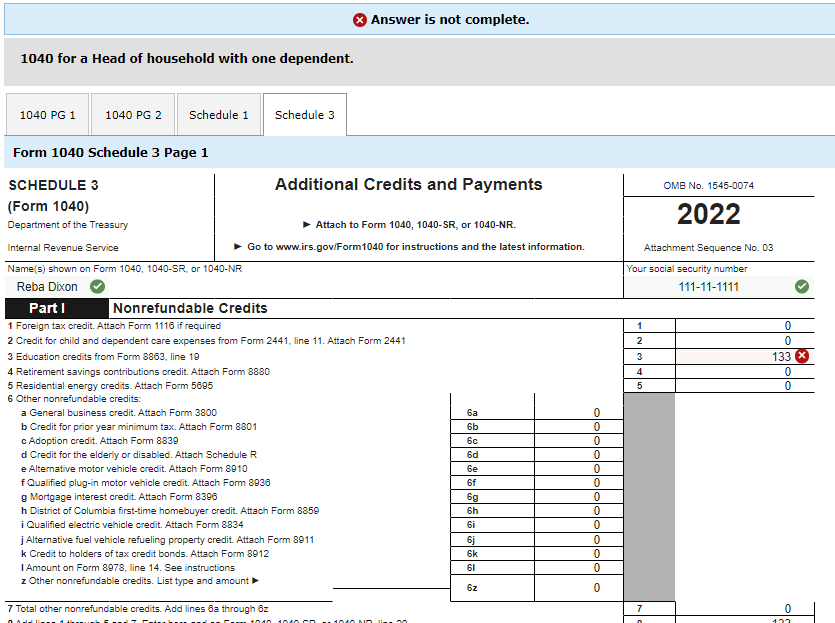Screen dimensions: 835x623
Task: Click the 'Residential energy credits. Attach Form 5695' label
Action: tap(114, 386)
